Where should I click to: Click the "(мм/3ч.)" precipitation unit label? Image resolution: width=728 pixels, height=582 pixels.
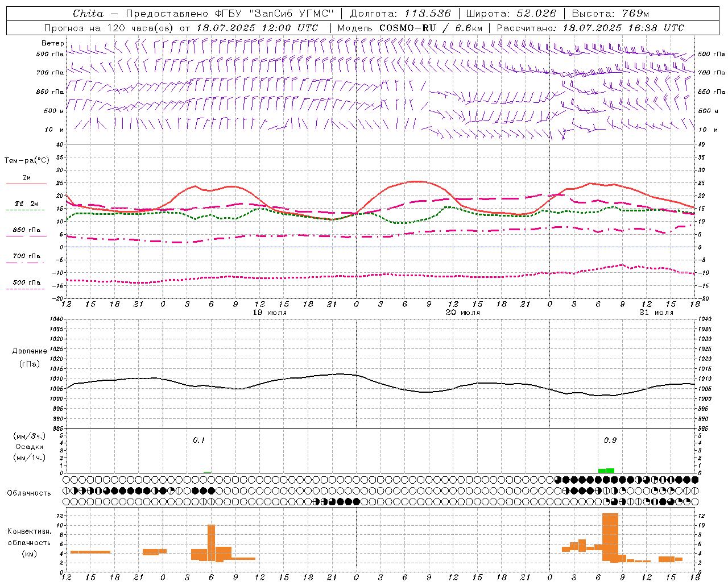tap(30, 436)
